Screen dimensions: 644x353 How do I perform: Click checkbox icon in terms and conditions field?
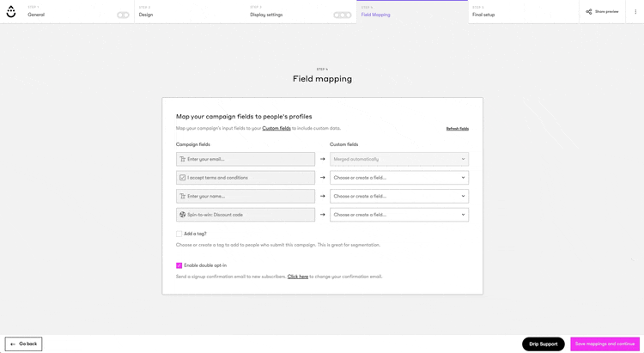point(182,178)
